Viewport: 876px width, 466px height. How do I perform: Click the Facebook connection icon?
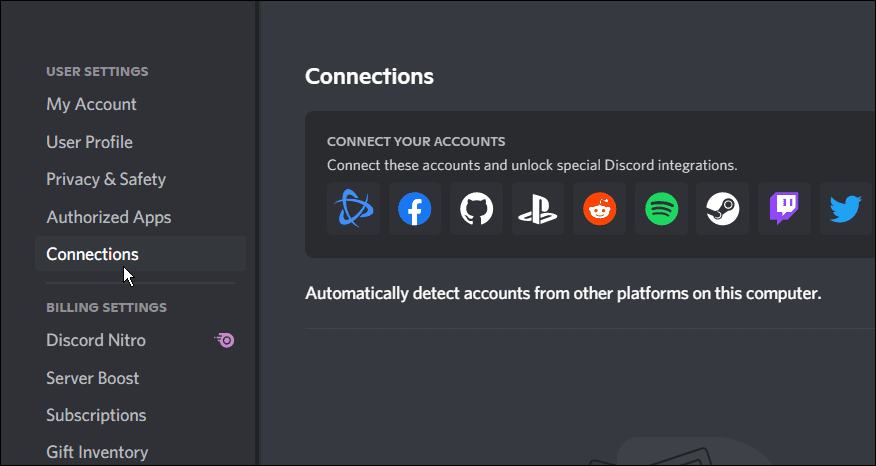coord(415,209)
